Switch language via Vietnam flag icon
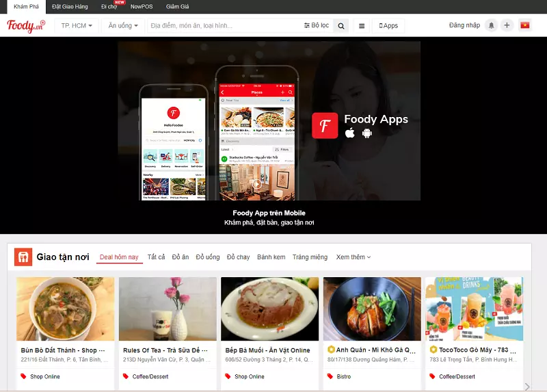Image resolution: width=547 pixels, height=392 pixels. click(525, 25)
